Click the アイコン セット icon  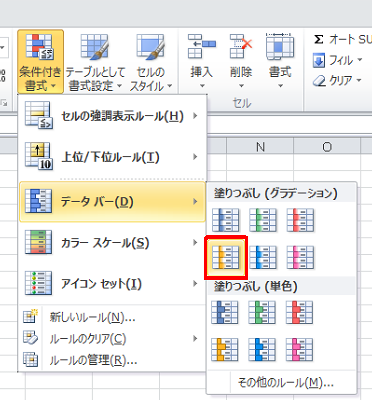point(39,283)
